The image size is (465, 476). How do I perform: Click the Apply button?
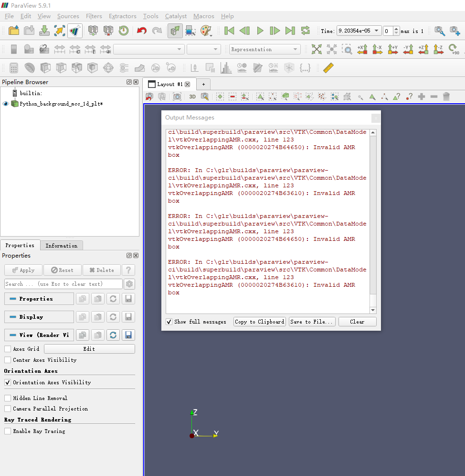24,270
